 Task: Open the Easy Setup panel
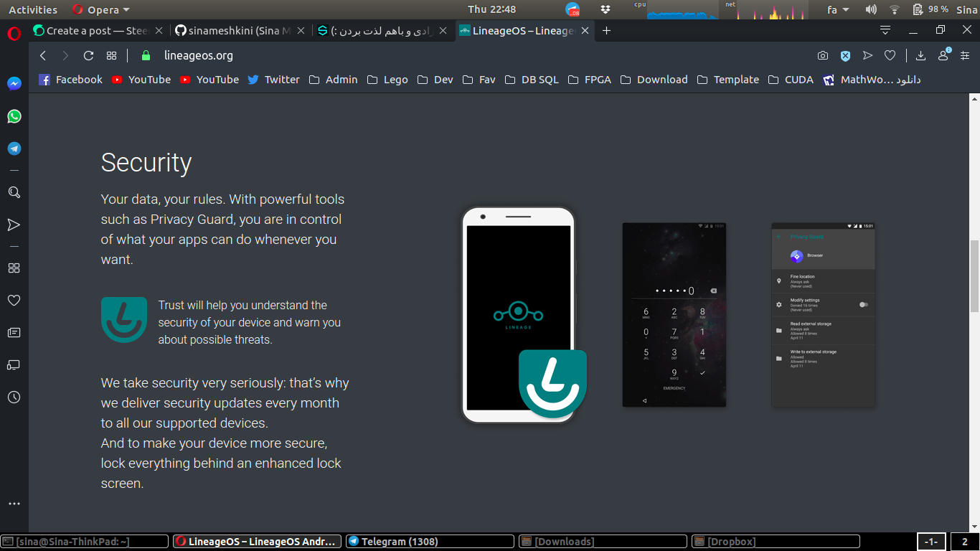[x=966, y=55]
